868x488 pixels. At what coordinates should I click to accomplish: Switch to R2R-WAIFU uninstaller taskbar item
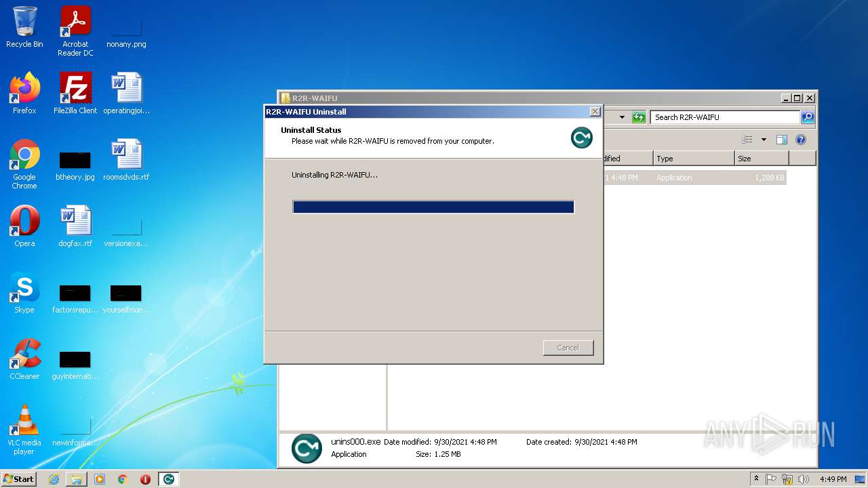168,479
